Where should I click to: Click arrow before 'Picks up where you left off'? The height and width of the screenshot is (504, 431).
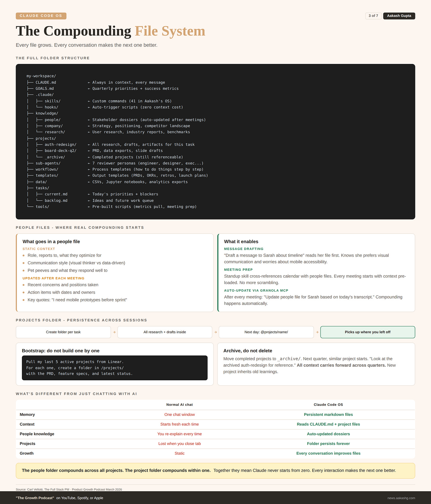(x=317, y=332)
